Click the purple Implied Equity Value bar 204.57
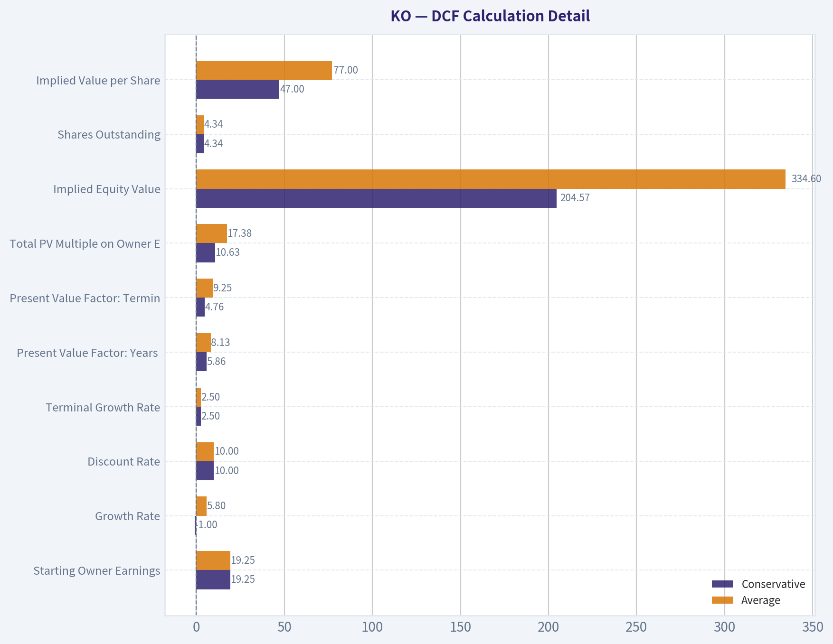This screenshot has height=644, width=833. pos(376,198)
